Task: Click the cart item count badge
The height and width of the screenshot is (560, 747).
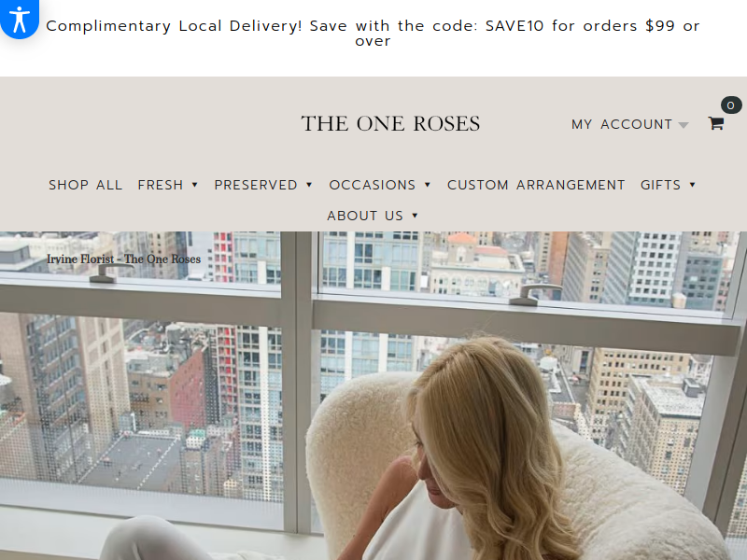Action: click(731, 105)
